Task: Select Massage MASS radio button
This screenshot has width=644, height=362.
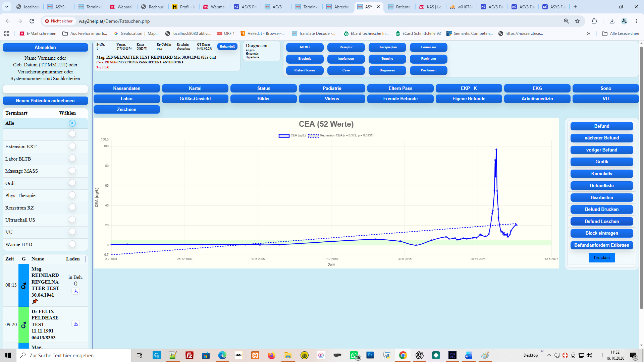Action: [72, 171]
